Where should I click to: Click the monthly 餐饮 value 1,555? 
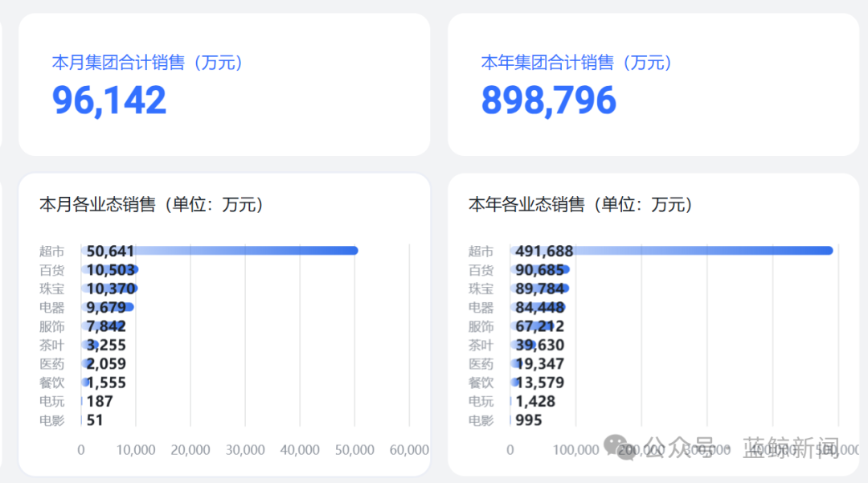106,383
